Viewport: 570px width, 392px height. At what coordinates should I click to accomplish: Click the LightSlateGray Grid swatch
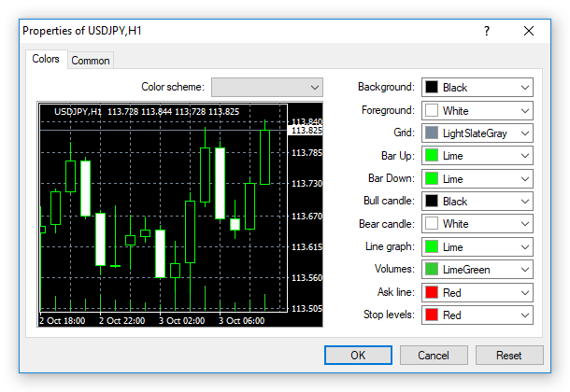pyautogui.click(x=432, y=133)
